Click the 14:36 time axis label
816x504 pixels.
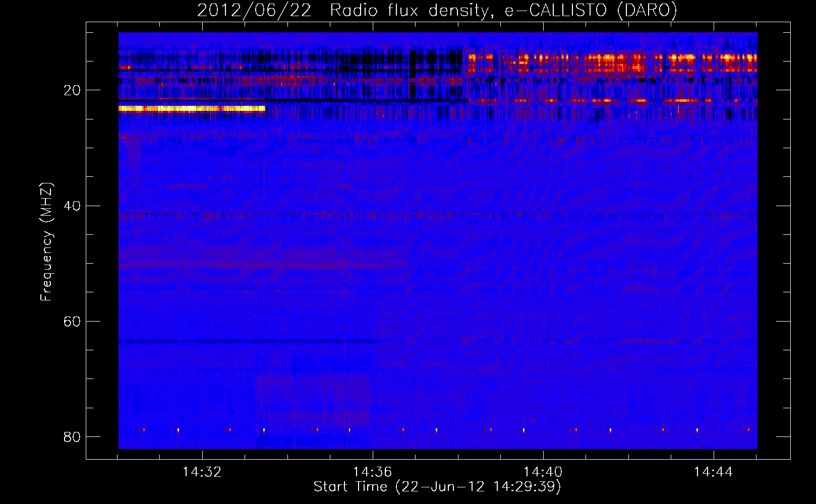tap(373, 472)
